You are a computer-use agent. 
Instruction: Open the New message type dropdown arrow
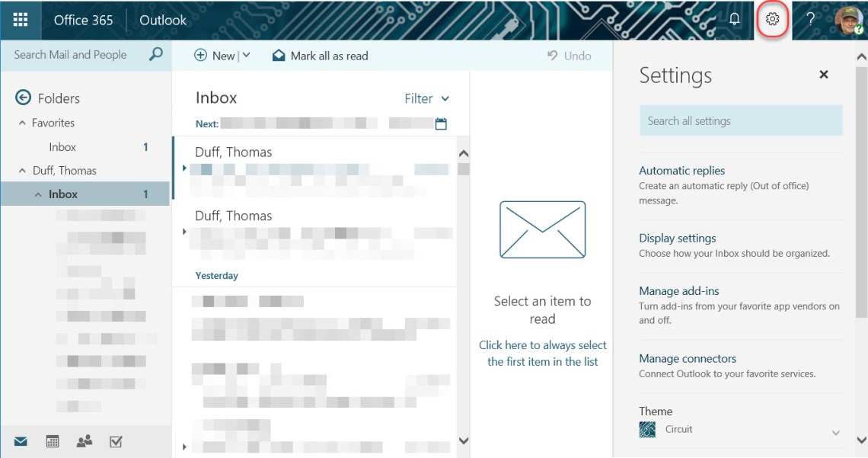[245, 55]
